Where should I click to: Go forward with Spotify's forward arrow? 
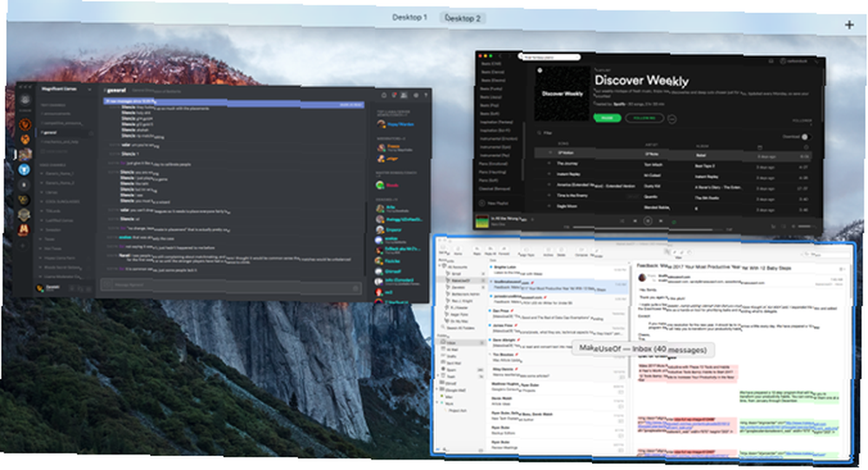(x=510, y=56)
